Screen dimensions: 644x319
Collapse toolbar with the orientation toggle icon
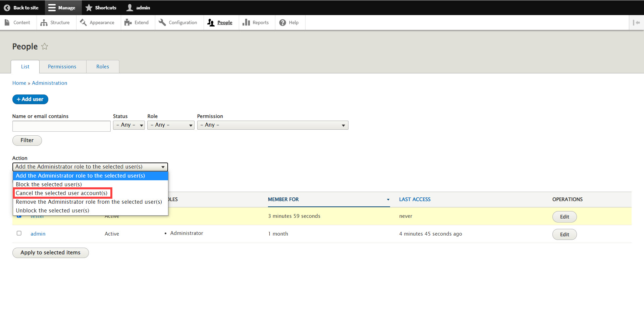pyautogui.click(x=636, y=23)
